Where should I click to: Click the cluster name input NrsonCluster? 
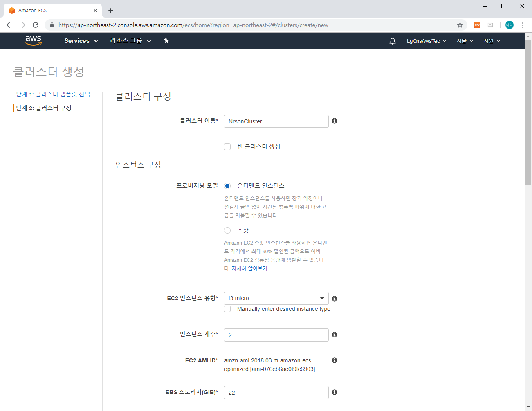276,121
